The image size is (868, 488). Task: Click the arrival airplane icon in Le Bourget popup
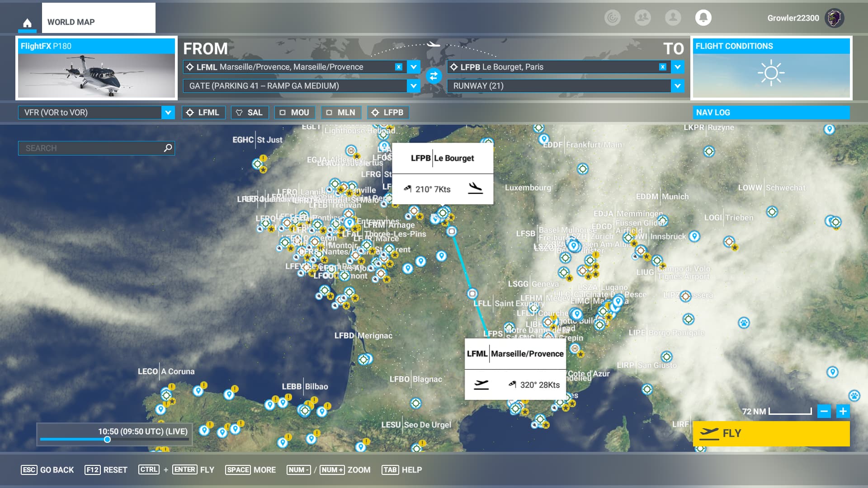pyautogui.click(x=475, y=188)
